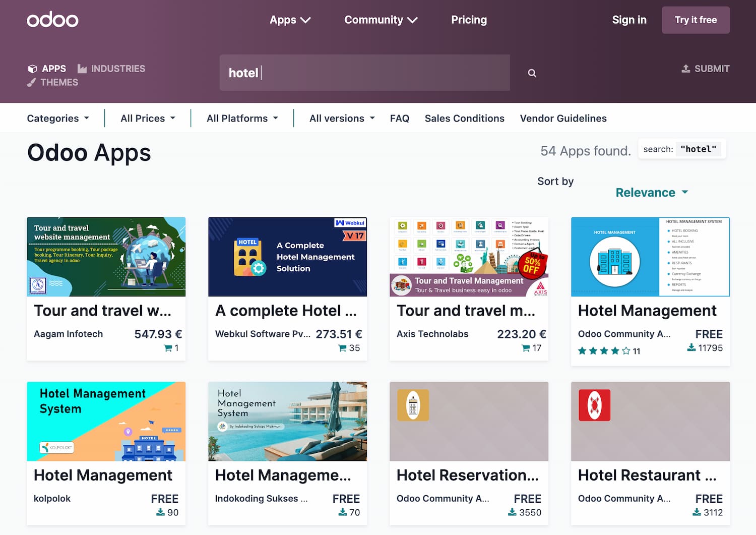The height and width of the screenshot is (535, 756).
Task: Click cart icon on Axis Technolabs card
Action: click(x=526, y=348)
